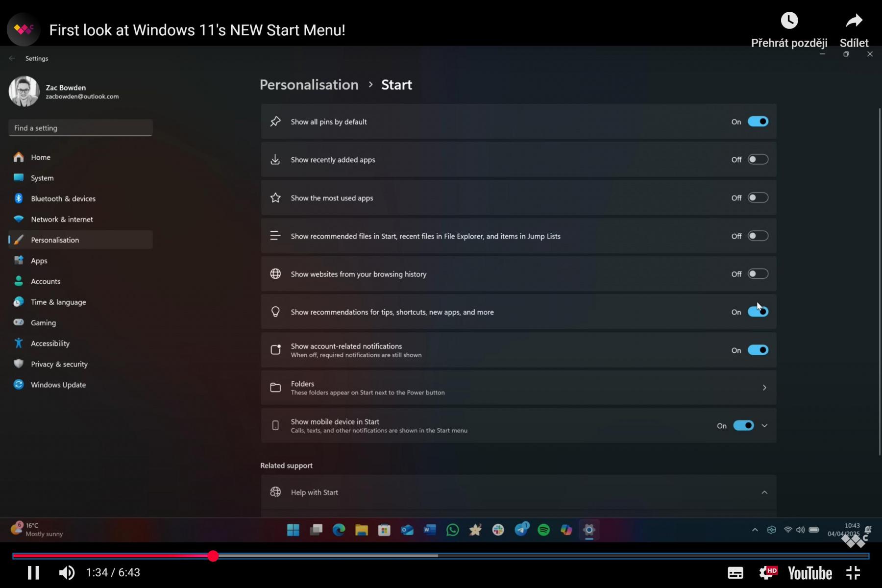Open Accounts settings
The image size is (882, 588).
point(80,281)
